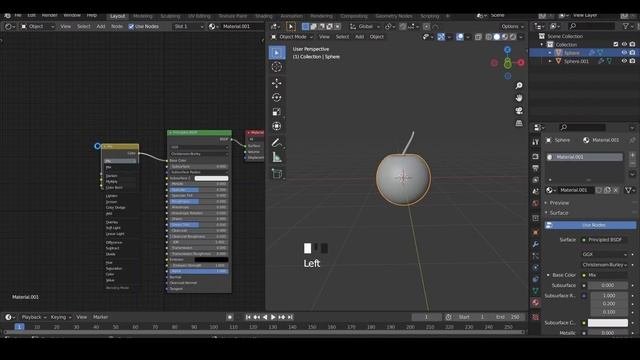Click the new material copy icon beside Material.001
Screen dimensions: 640x360
pyautogui.click(x=607, y=190)
